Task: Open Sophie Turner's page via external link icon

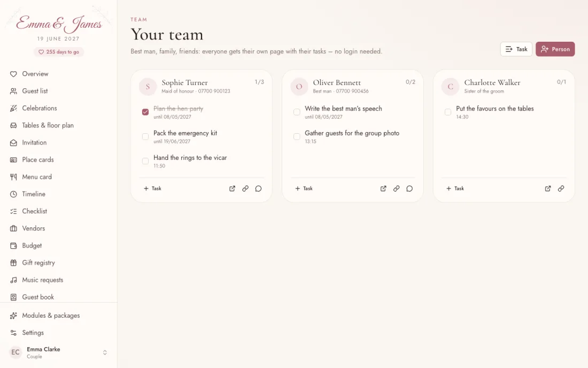Action: click(x=232, y=188)
